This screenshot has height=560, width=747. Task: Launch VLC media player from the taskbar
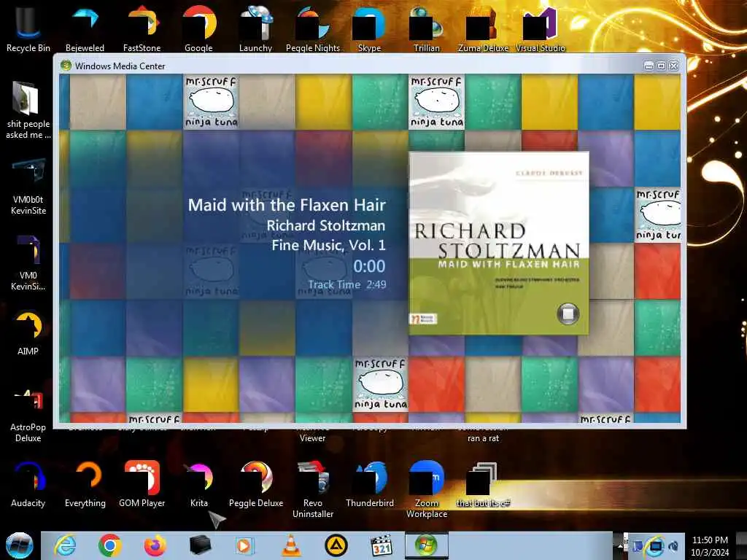point(291,545)
